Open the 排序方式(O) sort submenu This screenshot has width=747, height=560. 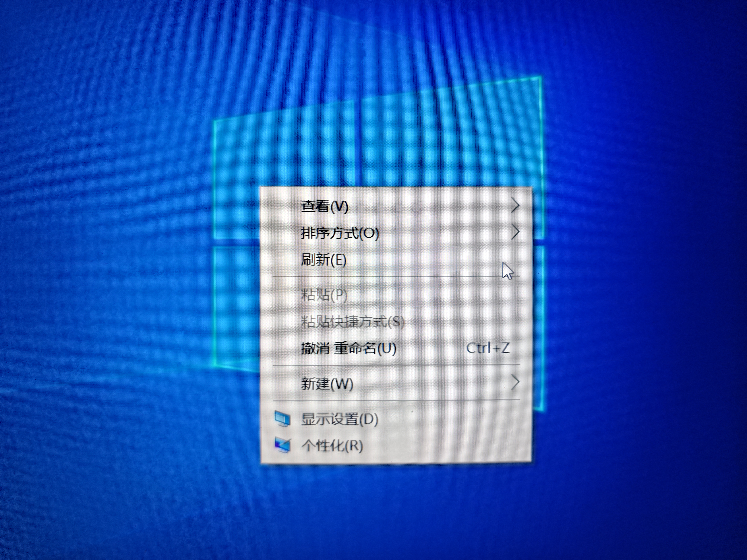pos(396,233)
